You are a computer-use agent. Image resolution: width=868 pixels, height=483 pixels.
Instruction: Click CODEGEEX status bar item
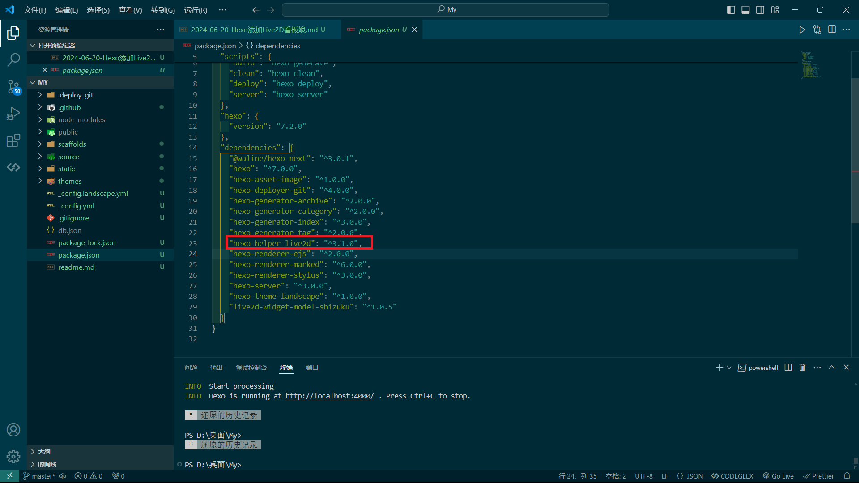coord(732,476)
